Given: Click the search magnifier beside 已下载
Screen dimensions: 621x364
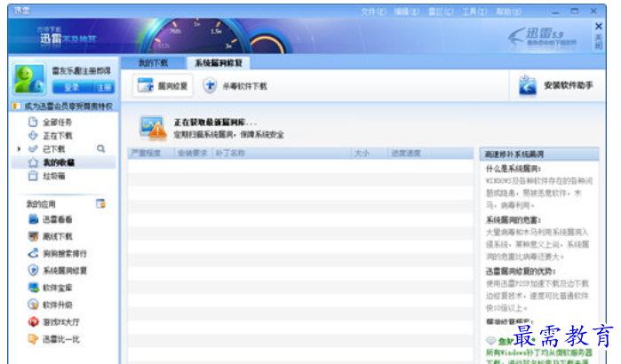Looking at the screenshot, I should pyautogui.click(x=101, y=149).
